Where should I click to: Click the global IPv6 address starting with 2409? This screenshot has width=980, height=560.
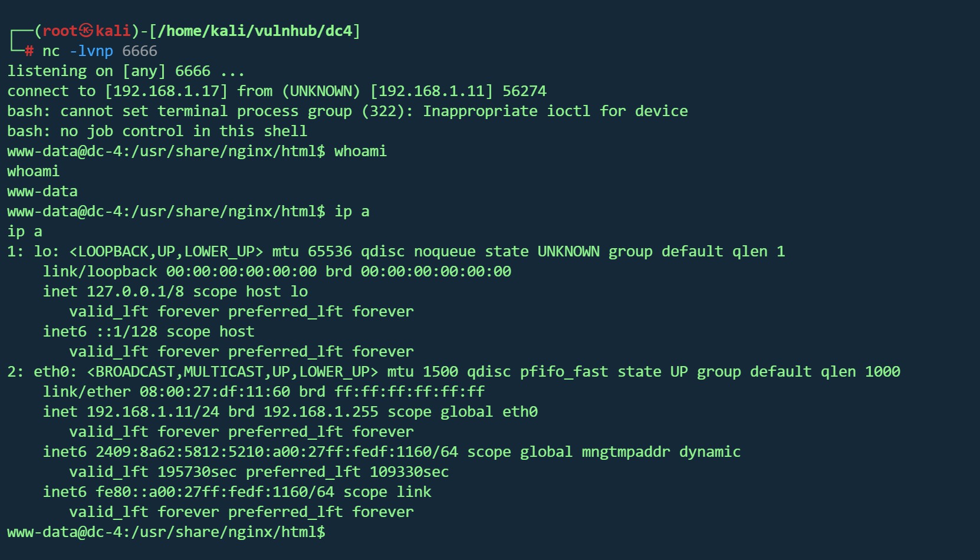(277, 452)
